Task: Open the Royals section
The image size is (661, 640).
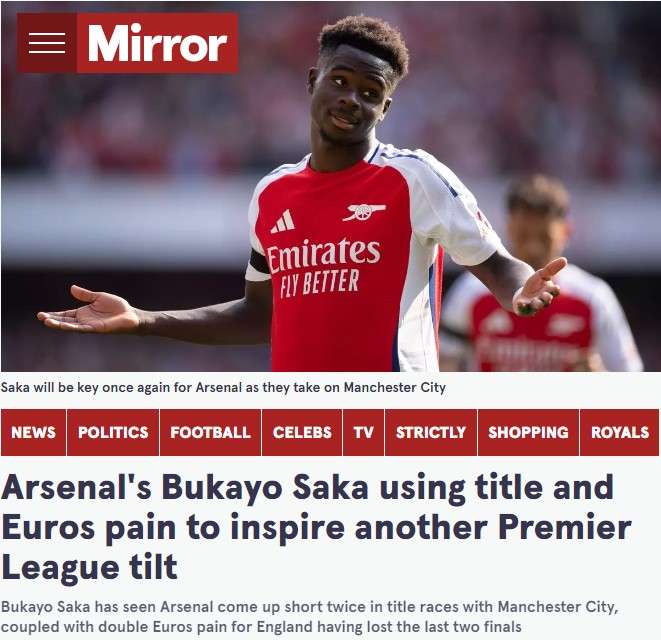Action: tap(620, 432)
